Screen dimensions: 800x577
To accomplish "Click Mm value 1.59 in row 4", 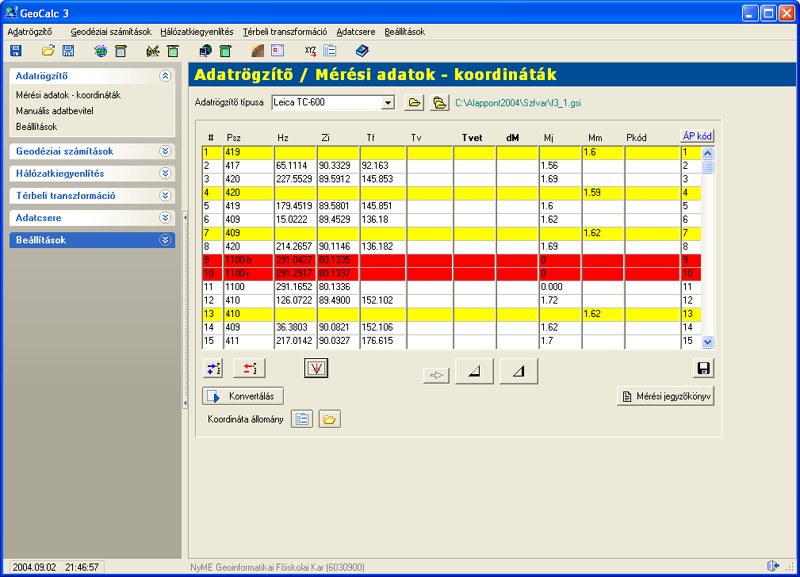I will (x=603, y=192).
